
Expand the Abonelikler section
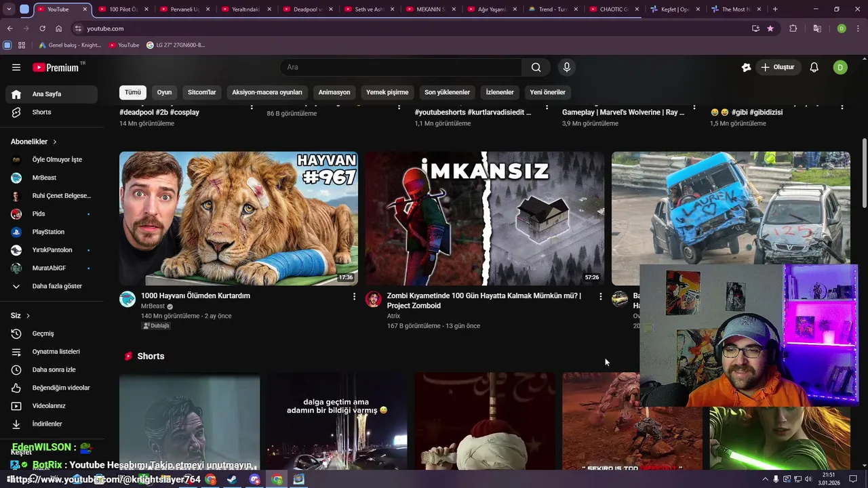(x=34, y=142)
